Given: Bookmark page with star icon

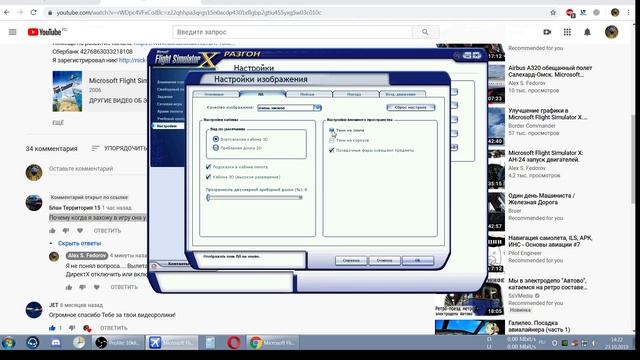Looking at the screenshot, I should click(553, 13).
